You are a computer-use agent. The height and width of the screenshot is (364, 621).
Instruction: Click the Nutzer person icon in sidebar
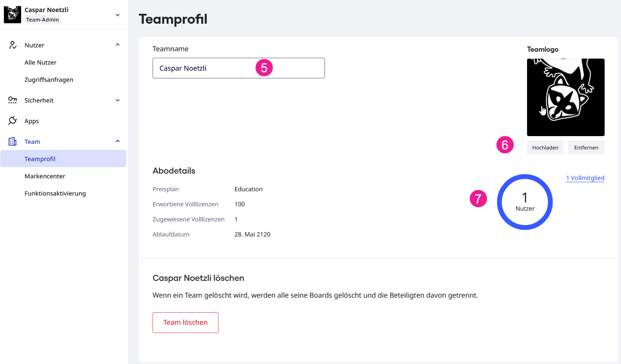coord(13,45)
